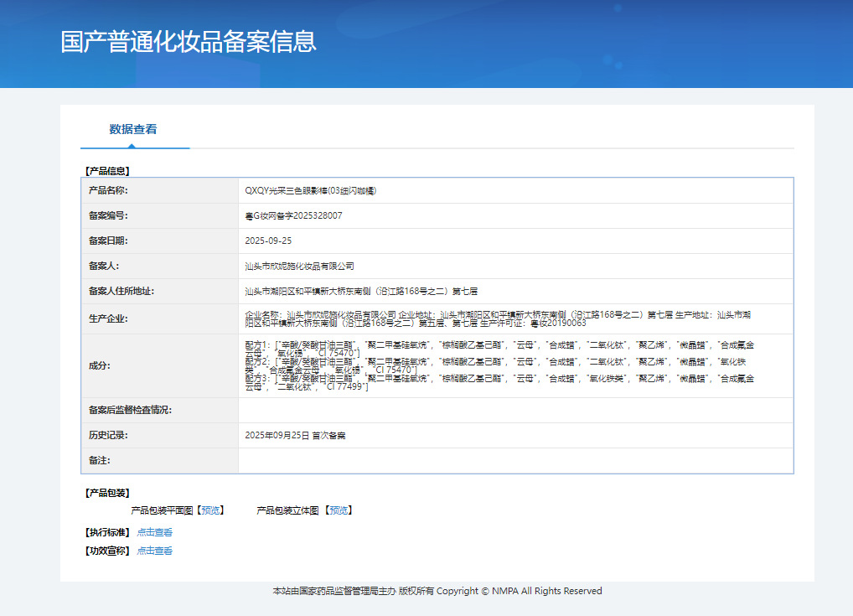Image resolution: width=853 pixels, height=616 pixels.
Task: Select 备案人住所地址 address value
Action: [361, 291]
